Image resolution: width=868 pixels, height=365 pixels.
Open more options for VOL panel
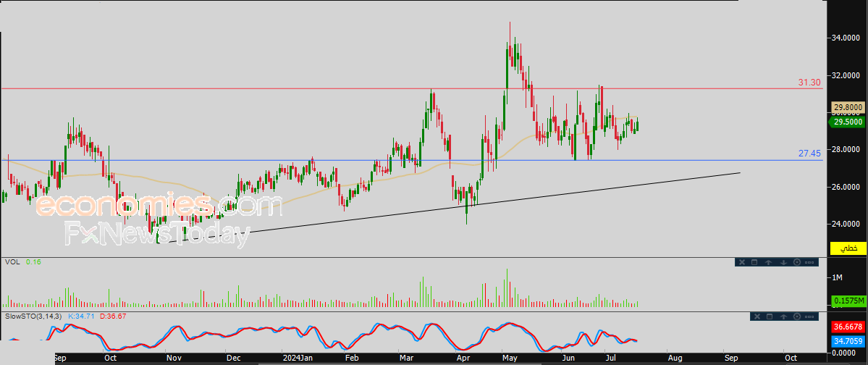tap(809, 263)
